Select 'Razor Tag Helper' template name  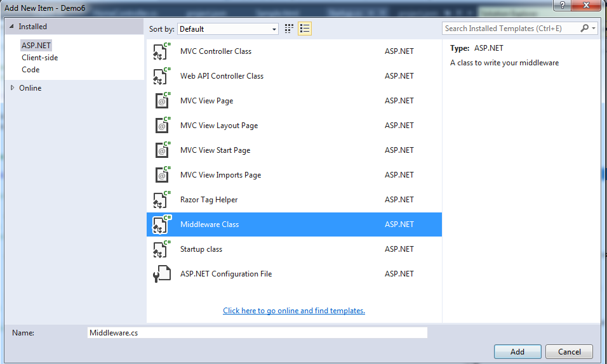point(209,200)
